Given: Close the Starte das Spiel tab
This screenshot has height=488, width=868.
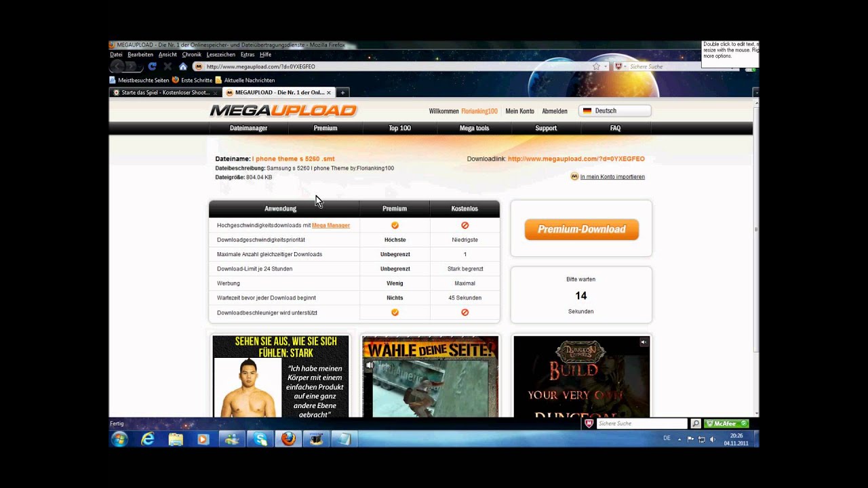Looking at the screenshot, I should click(x=216, y=92).
